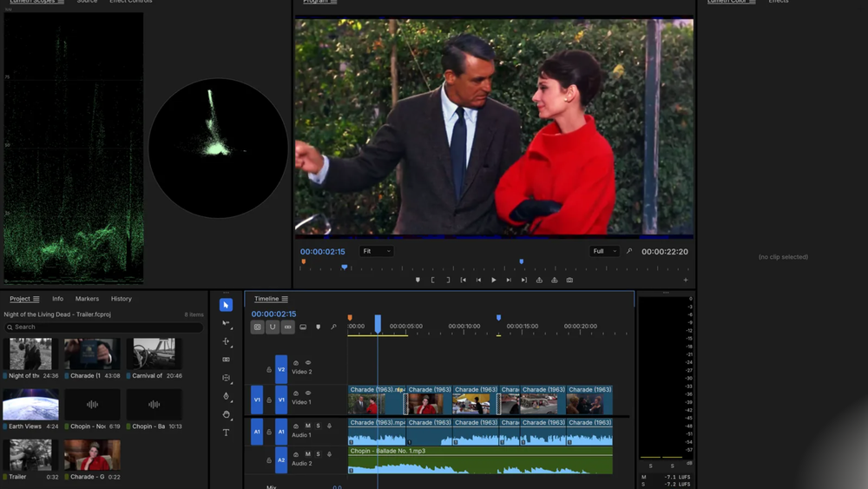The width and height of the screenshot is (868, 489).
Task: Open the Program panel menu
Action: coord(333,2)
